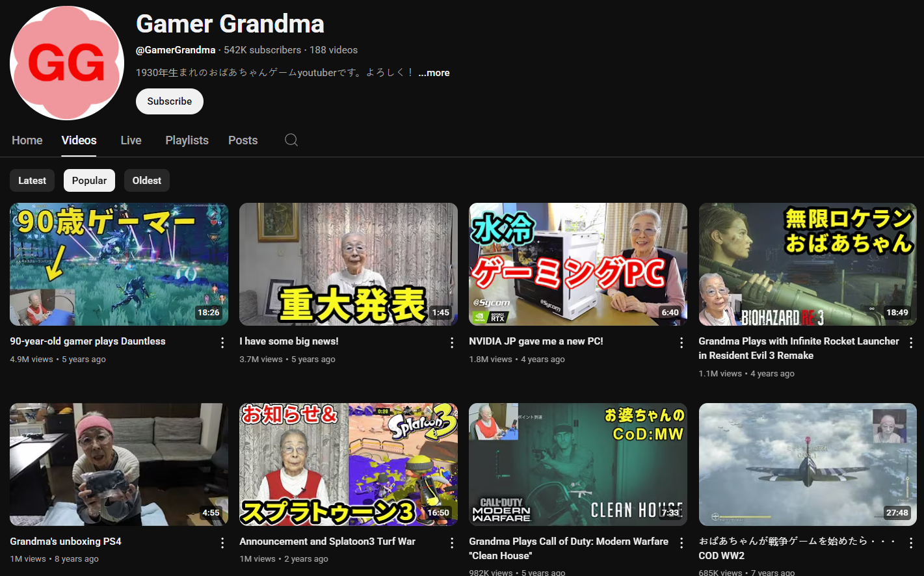Open the Live tab
Viewport: 924px width, 576px height.
coord(131,140)
